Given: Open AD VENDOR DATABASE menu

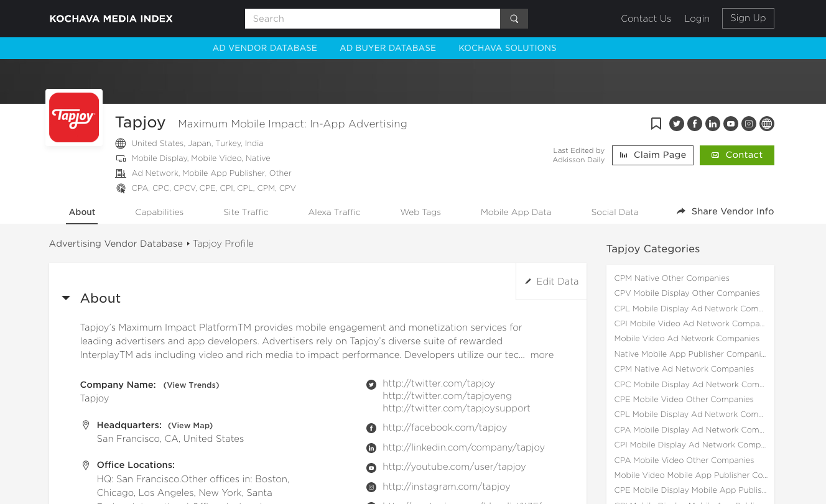Looking at the screenshot, I should [x=265, y=48].
